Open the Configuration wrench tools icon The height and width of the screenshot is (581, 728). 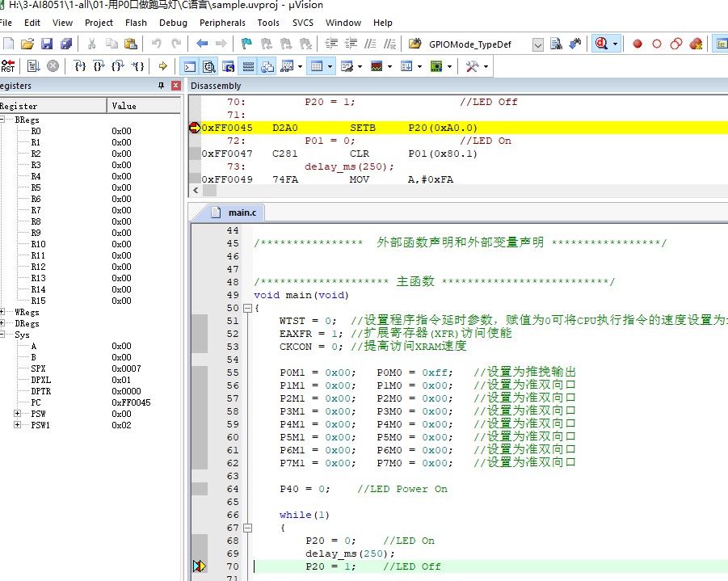coord(472,66)
